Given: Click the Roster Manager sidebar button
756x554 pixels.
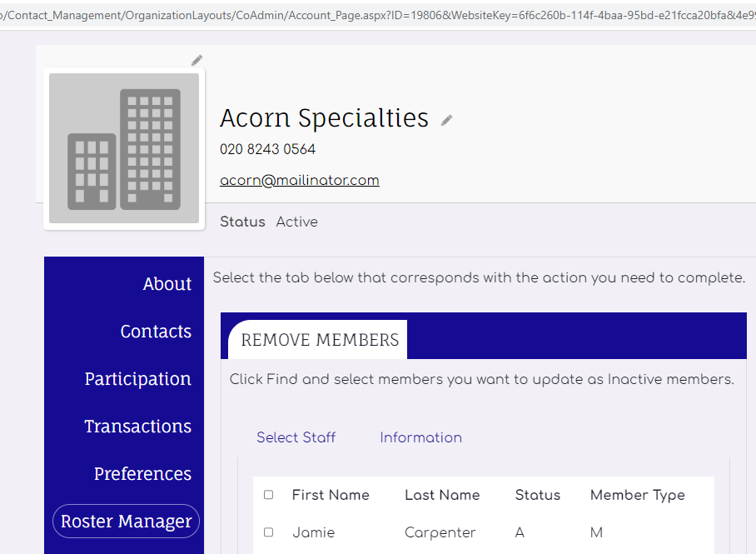Looking at the screenshot, I should [x=126, y=522].
